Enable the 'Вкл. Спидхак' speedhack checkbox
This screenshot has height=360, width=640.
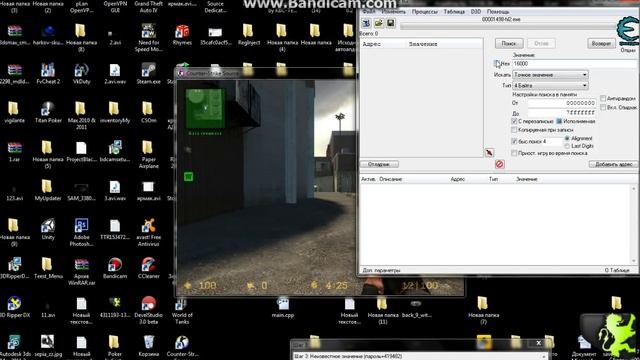point(603,107)
